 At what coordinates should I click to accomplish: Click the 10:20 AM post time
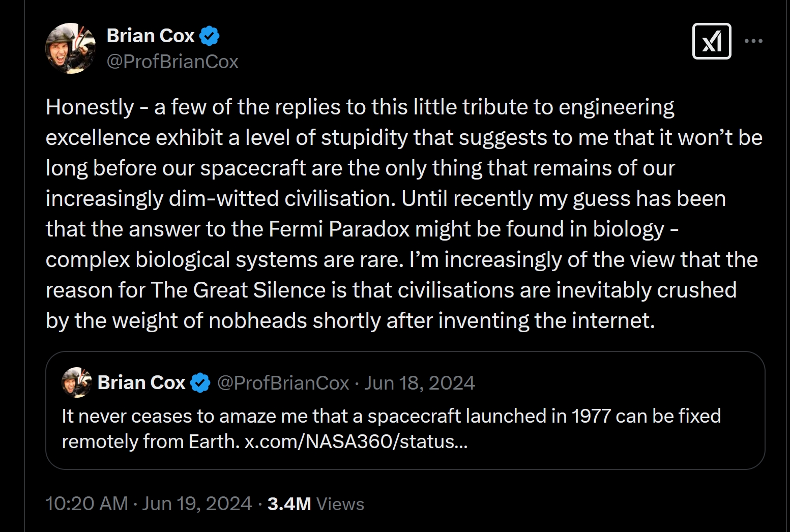pos(86,504)
